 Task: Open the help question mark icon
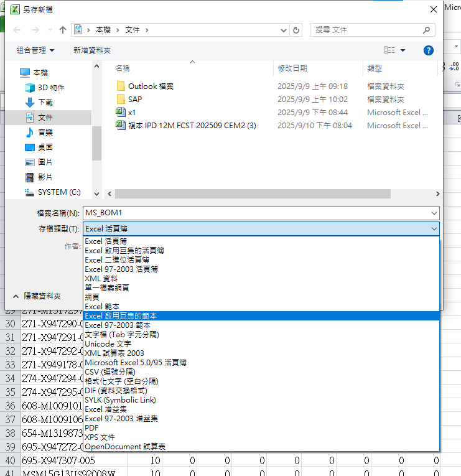[x=428, y=50]
